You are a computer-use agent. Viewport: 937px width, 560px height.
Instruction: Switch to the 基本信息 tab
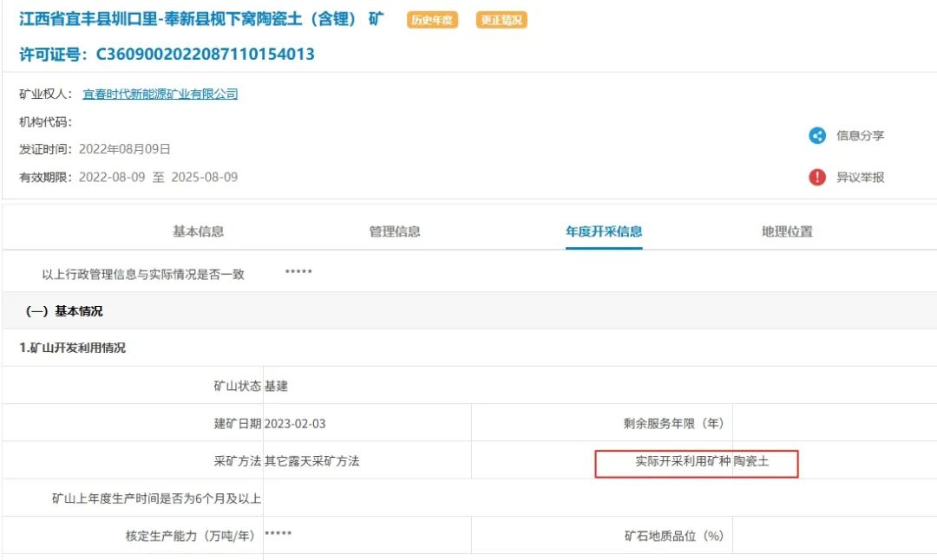(198, 231)
